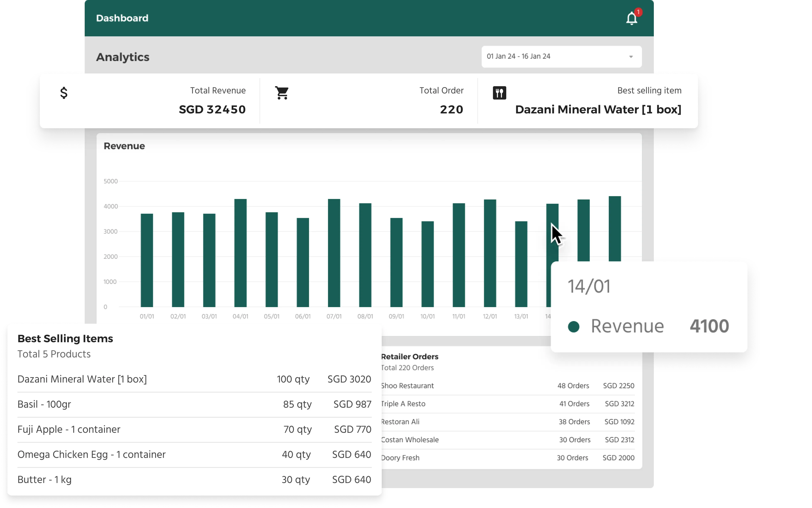Click the 01/01 revenue bar
Image resolution: width=812 pixels, height=508 pixels.
click(x=147, y=260)
